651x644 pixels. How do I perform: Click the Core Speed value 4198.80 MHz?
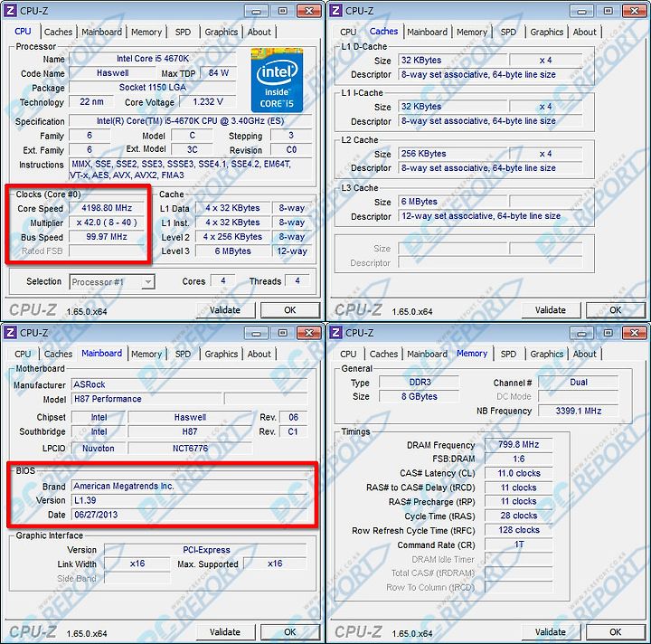click(x=107, y=208)
